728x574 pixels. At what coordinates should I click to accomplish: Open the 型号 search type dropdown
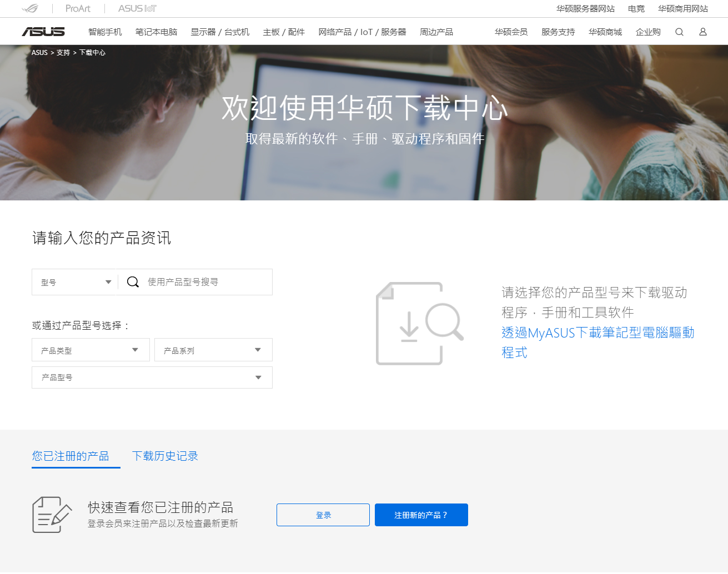tap(76, 282)
